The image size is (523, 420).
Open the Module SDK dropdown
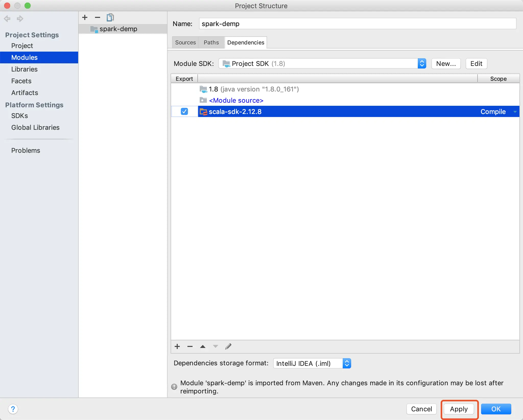point(322,63)
